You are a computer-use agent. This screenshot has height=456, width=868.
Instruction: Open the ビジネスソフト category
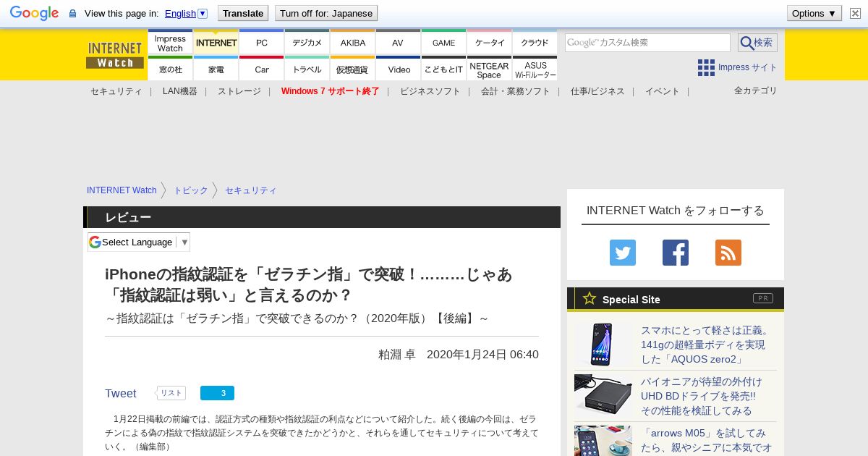click(430, 91)
